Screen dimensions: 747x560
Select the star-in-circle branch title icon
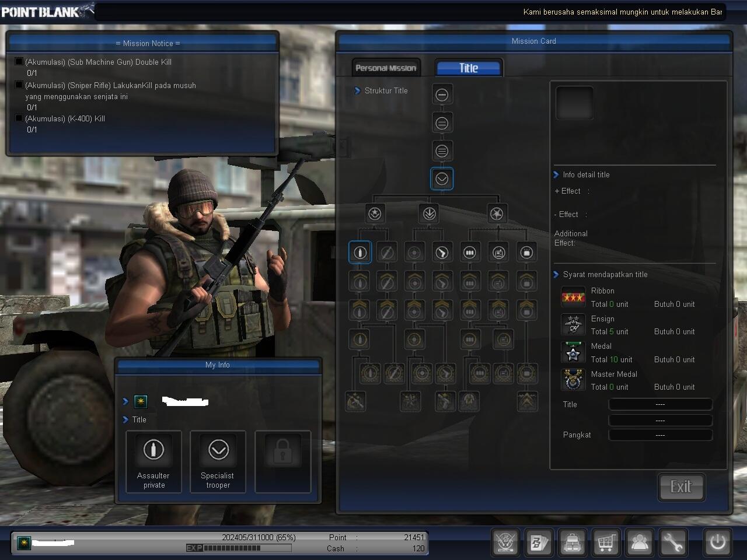[x=375, y=213]
